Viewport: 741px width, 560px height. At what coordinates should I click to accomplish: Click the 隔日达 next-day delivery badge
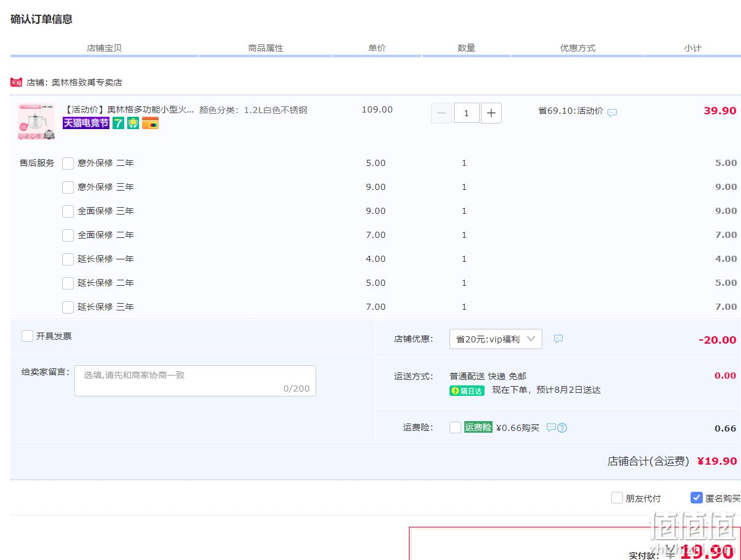point(467,390)
